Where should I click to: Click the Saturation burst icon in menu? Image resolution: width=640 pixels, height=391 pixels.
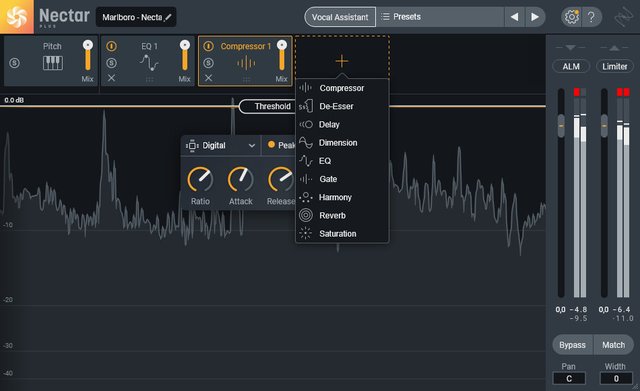pos(305,233)
